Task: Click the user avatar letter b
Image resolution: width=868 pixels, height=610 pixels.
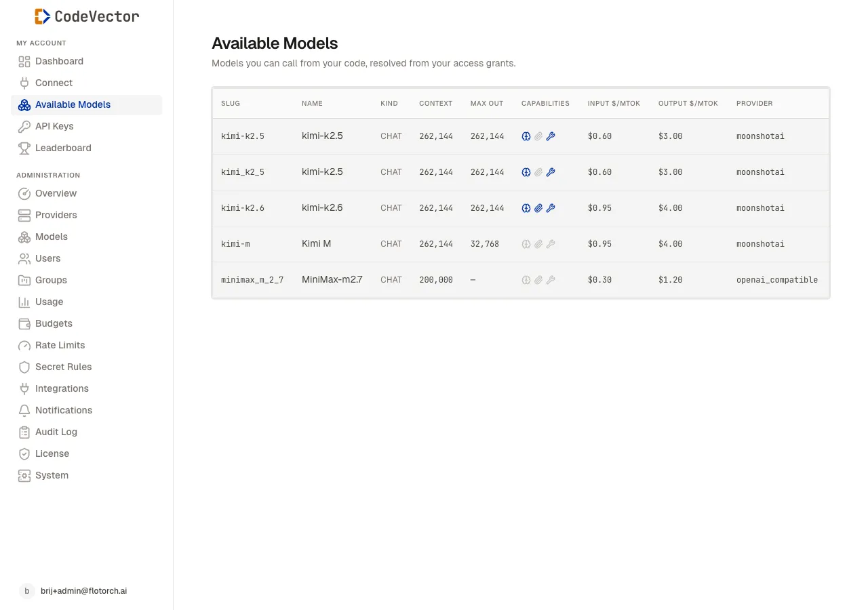Action: click(x=27, y=591)
